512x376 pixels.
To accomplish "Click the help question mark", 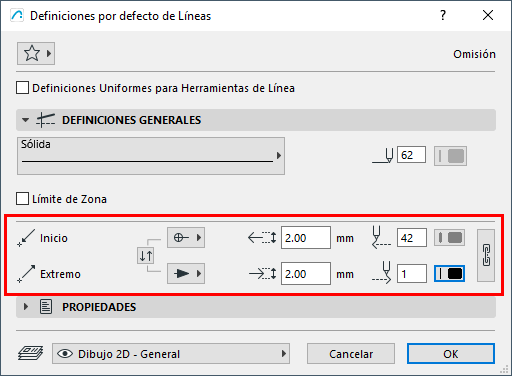I will click(443, 15).
